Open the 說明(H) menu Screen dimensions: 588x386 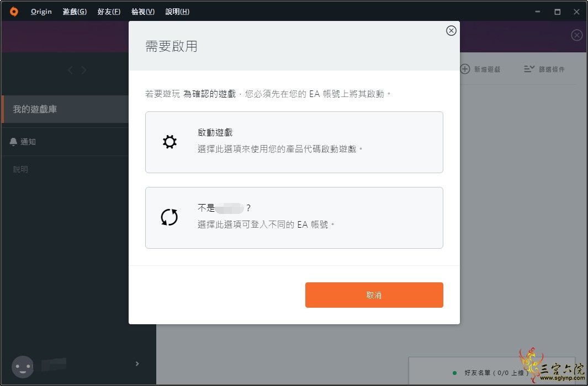[x=177, y=12]
